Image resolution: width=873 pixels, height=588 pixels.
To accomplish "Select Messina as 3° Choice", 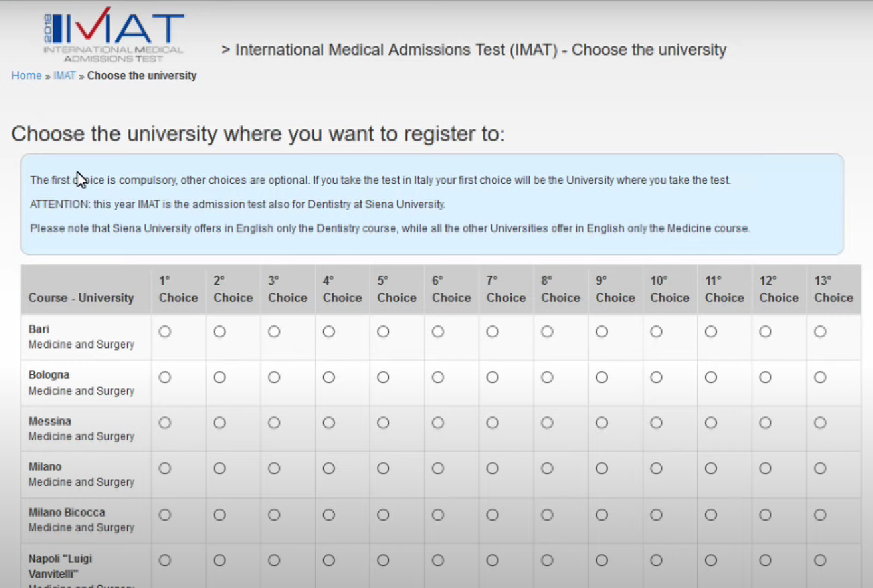I will point(274,422).
